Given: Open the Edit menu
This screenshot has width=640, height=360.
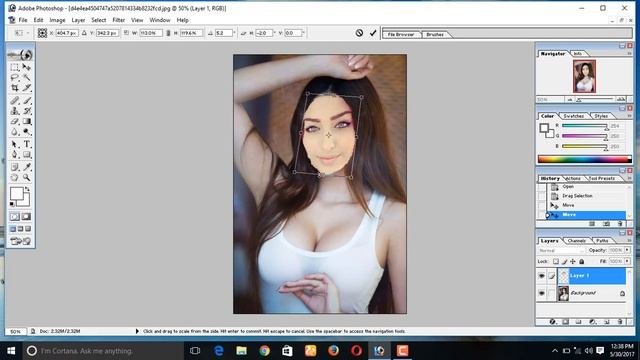Looking at the screenshot, I should 38,20.
